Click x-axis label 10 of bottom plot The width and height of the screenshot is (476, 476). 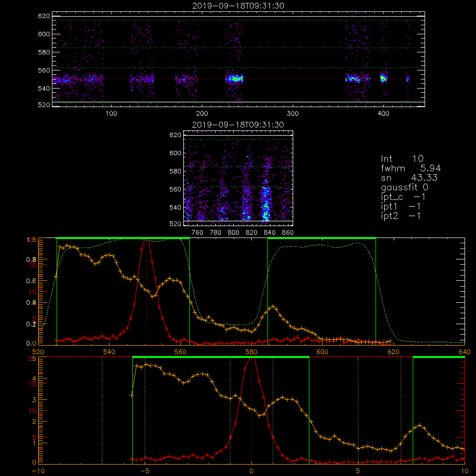[x=465, y=471]
